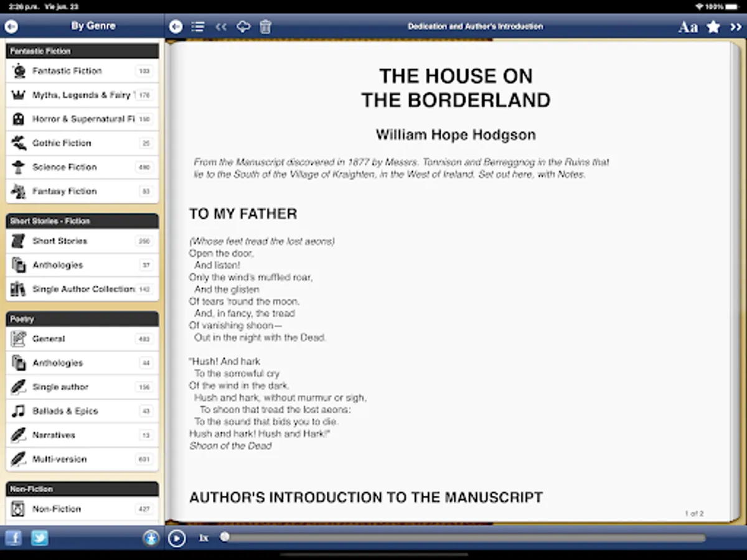
Task: Seek along the audio progress slider
Action: pos(464,538)
